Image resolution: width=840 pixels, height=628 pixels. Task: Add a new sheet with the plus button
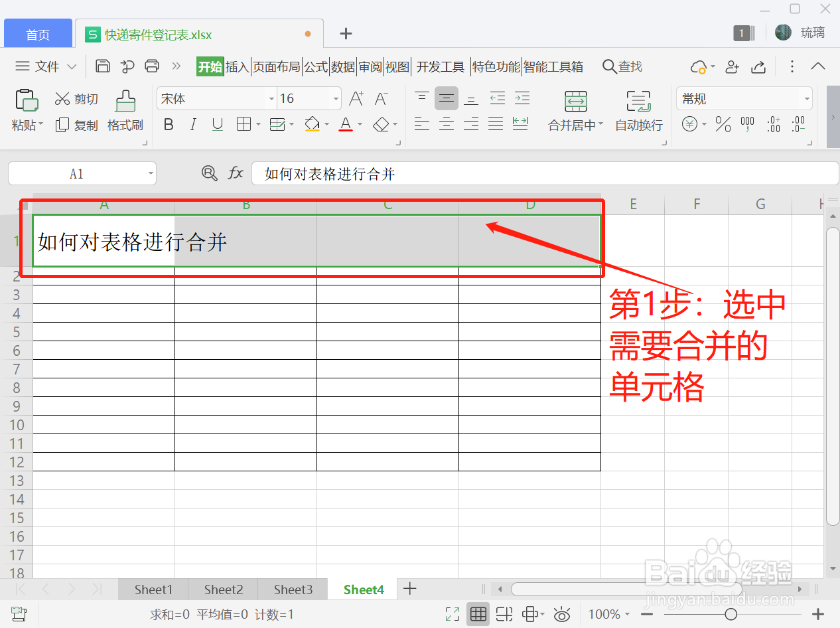tap(409, 589)
